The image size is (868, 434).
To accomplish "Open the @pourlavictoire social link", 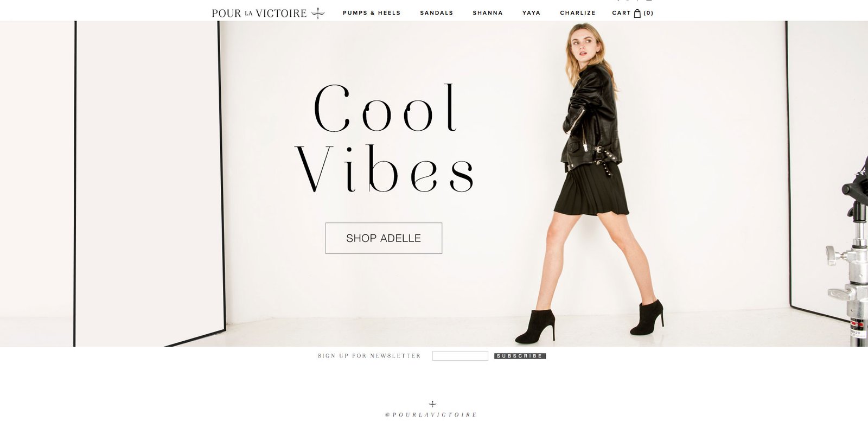I will click(x=431, y=415).
